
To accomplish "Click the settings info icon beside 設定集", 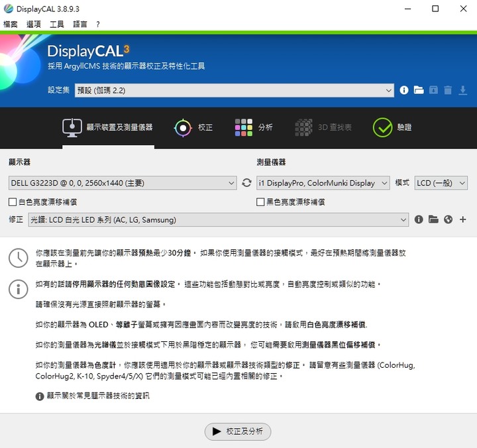I will click(x=404, y=90).
